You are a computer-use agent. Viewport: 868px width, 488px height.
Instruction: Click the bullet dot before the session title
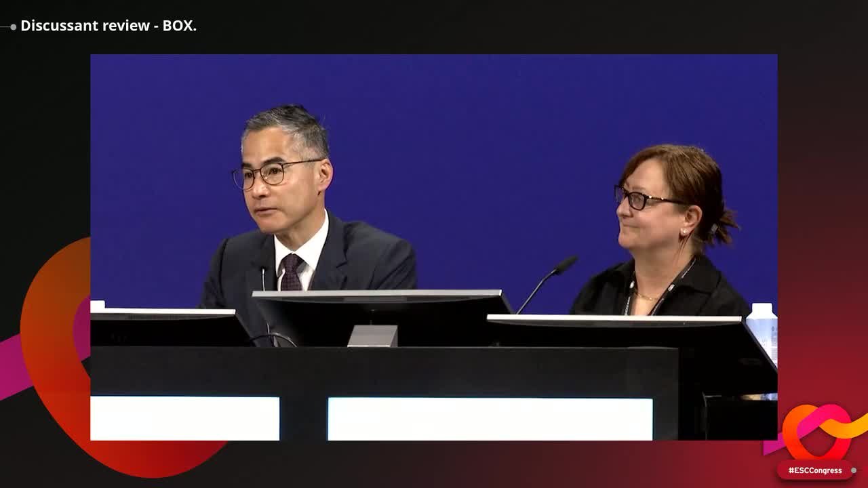pyautogui.click(x=13, y=27)
